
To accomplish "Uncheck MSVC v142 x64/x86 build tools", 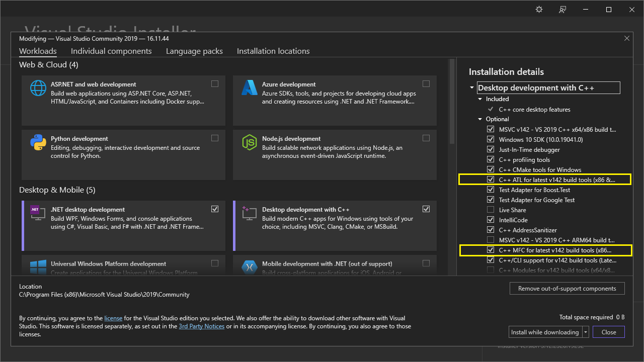I will click(491, 129).
